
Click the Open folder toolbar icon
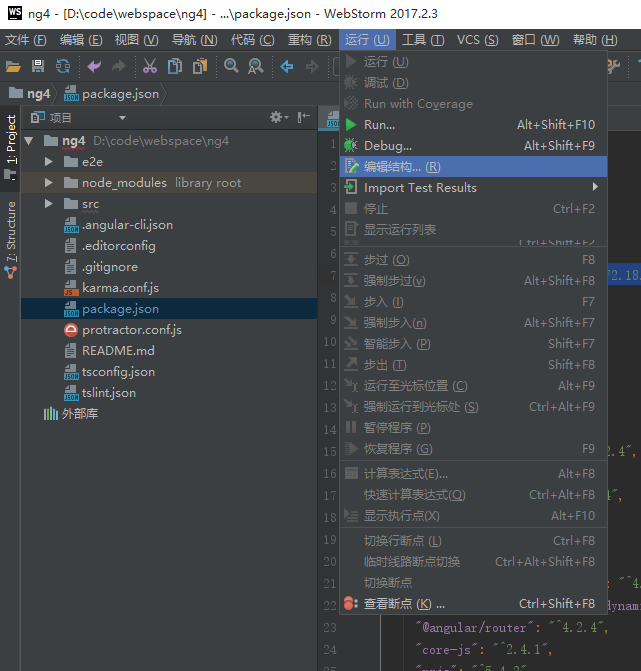(13, 66)
